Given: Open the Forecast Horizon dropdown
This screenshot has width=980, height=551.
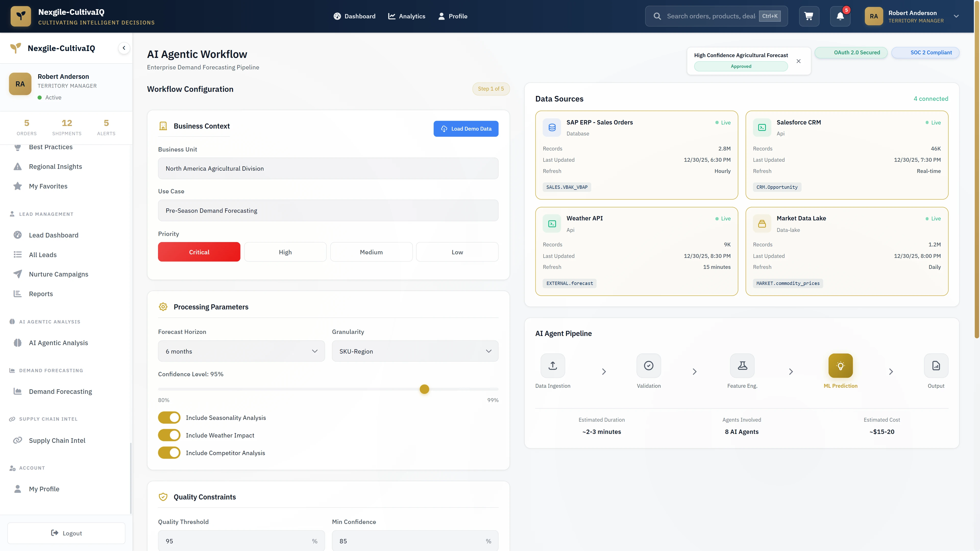Looking at the screenshot, I should pos(241,351).
